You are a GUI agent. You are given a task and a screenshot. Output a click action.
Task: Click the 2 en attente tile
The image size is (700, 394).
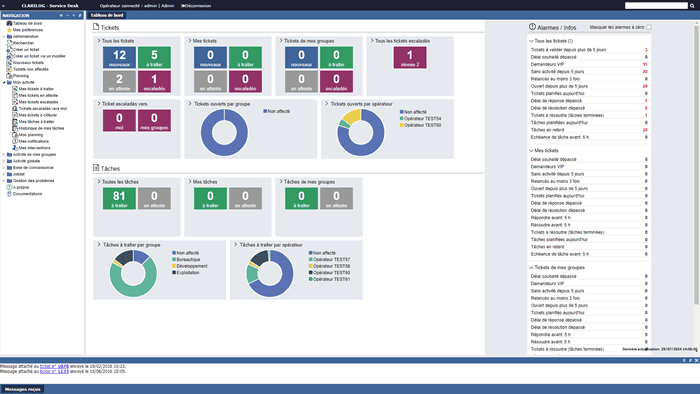119,82
